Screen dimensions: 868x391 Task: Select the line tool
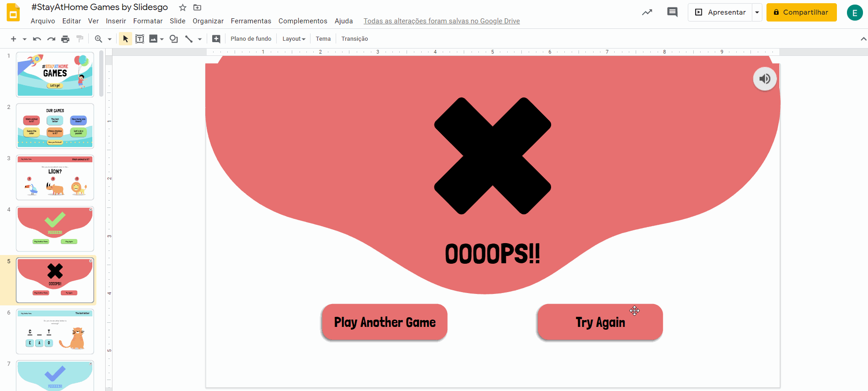pos(189,39)
